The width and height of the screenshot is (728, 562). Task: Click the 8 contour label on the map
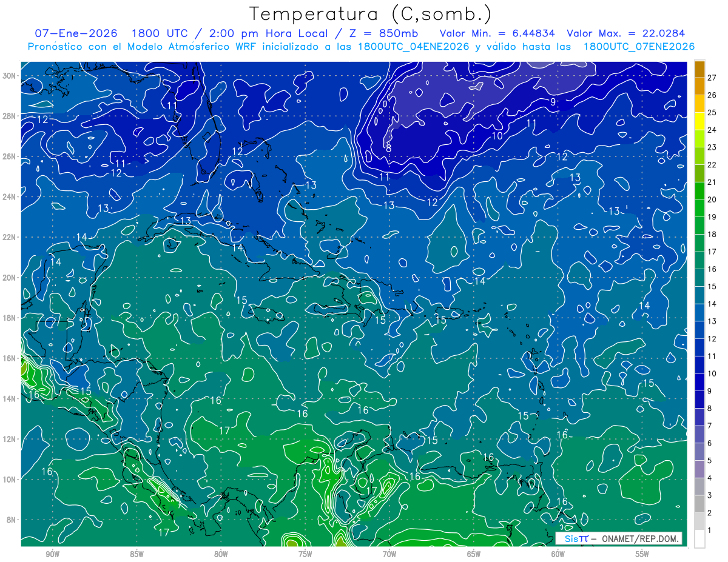(388, 148)
